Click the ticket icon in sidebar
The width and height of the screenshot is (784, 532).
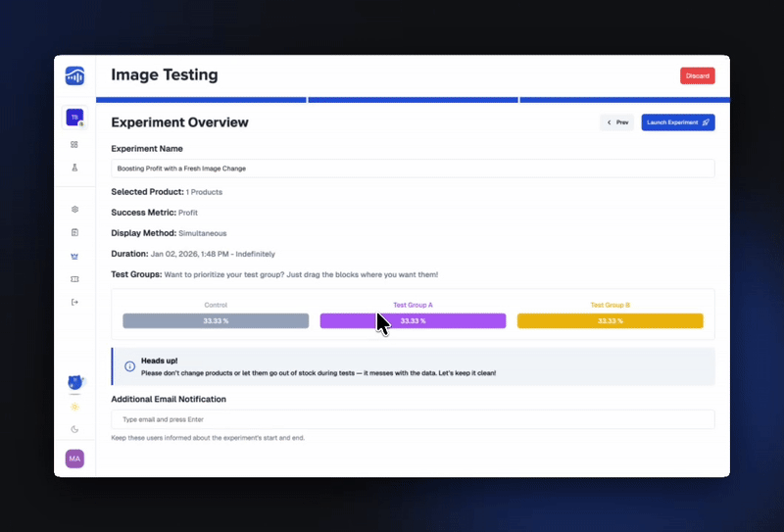(74, 279)
